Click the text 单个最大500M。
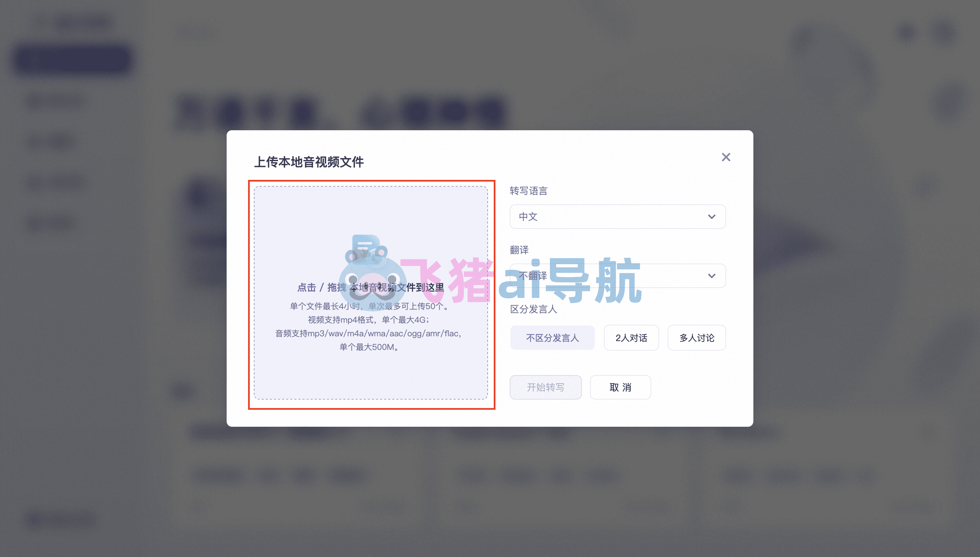The height and width of the screenshot is (557, 980). point(370,347)
